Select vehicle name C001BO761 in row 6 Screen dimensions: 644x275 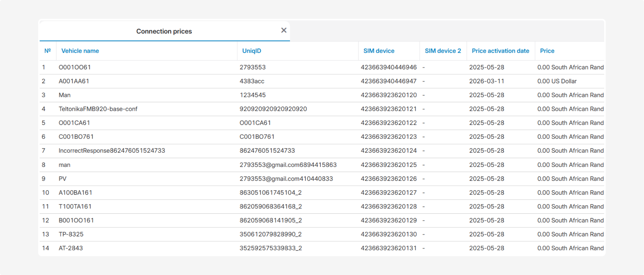click(76, 137)
